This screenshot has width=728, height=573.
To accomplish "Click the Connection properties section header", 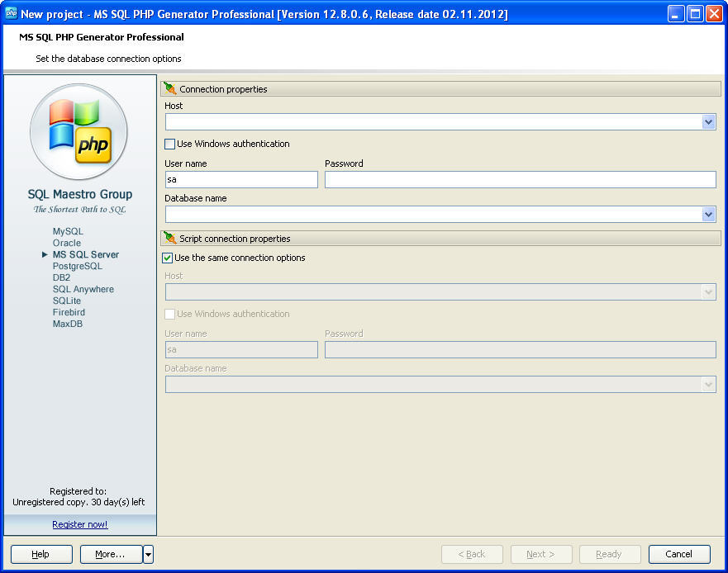I will (440, 88).
